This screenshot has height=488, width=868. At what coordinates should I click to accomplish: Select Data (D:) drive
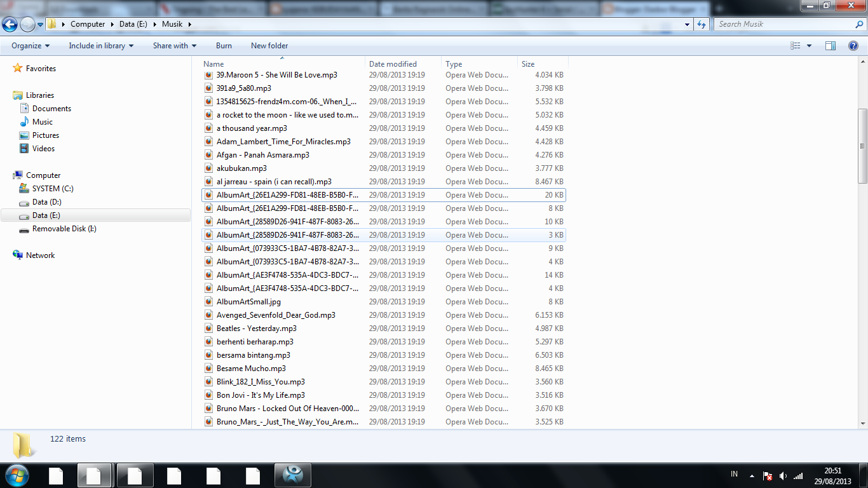pos(46,202)
